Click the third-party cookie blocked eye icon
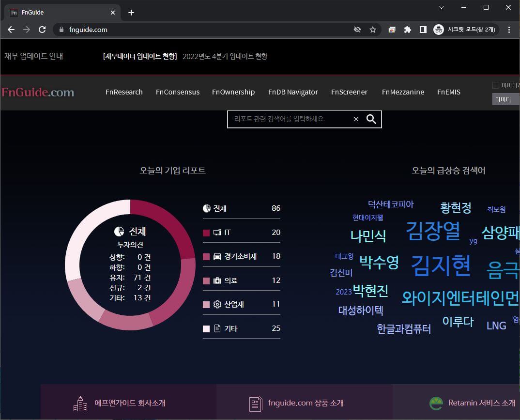The image size is (520, 420). (x=357, y=30)
